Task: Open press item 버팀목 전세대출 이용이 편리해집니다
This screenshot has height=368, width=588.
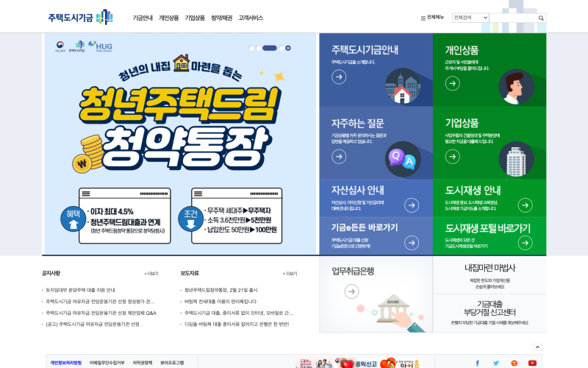Action: [220, 301]
